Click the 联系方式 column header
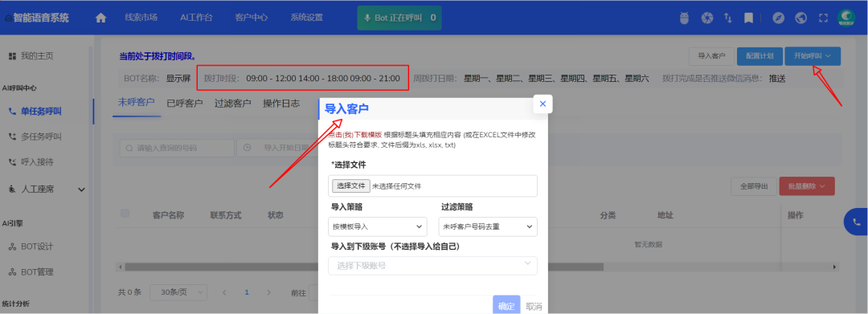The width and height of the screenshot is (868, 314). coord(226,215)
